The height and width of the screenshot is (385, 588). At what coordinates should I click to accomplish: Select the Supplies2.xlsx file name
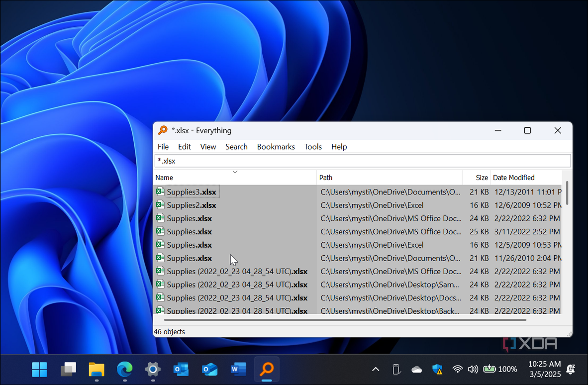(192, 205)
